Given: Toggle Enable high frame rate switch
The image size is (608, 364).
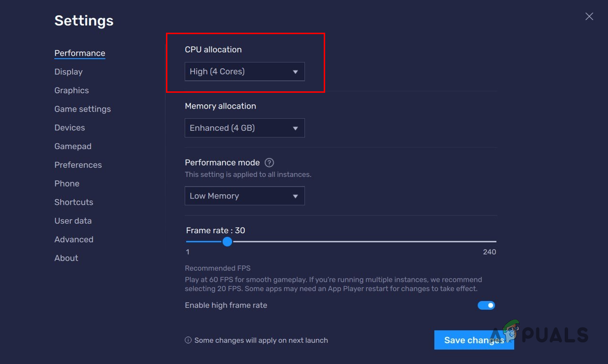Looking at the screenshot, I should [x=486, y=305].
